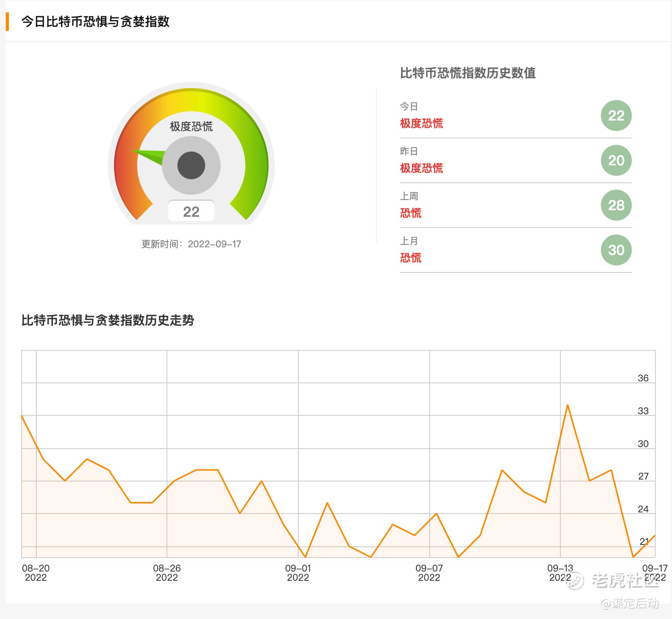Click the 比特币恐慌指数历史数值 heading

click(x=468, y=73)
